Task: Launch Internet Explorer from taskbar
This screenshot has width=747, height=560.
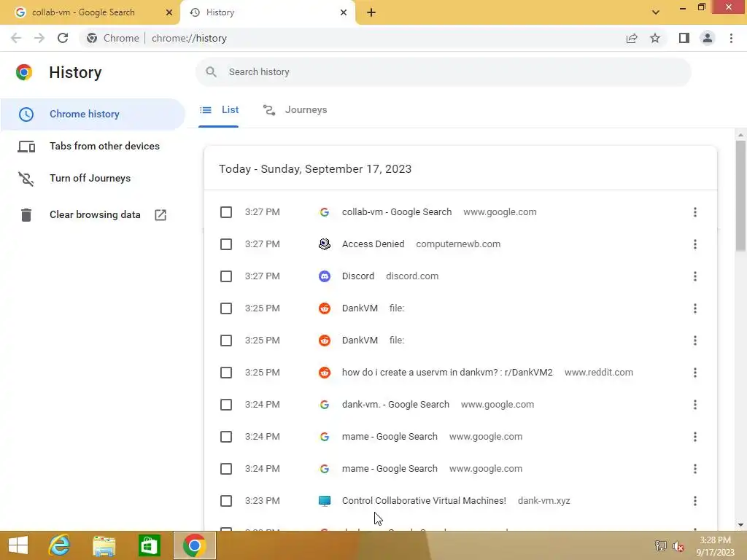Action: (60, 545)
